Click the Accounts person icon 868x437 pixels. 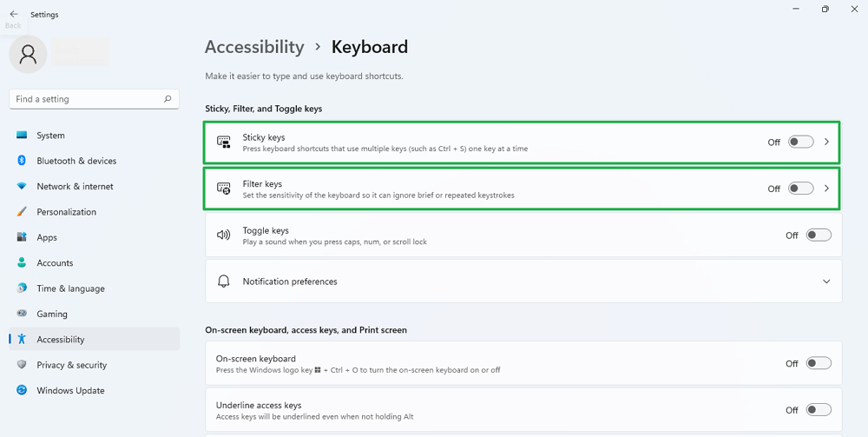point(22,262)
